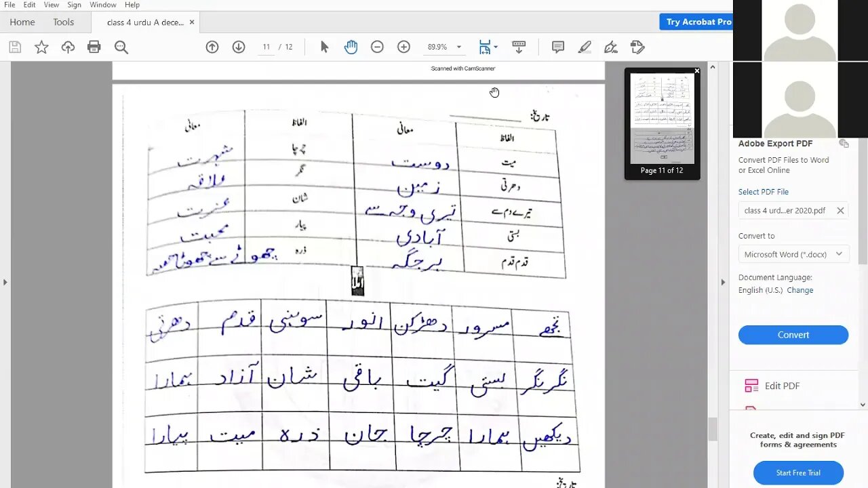Open the Edit menu
The height and width of the screenshot is (488, 868).
(x=30, y=5)
